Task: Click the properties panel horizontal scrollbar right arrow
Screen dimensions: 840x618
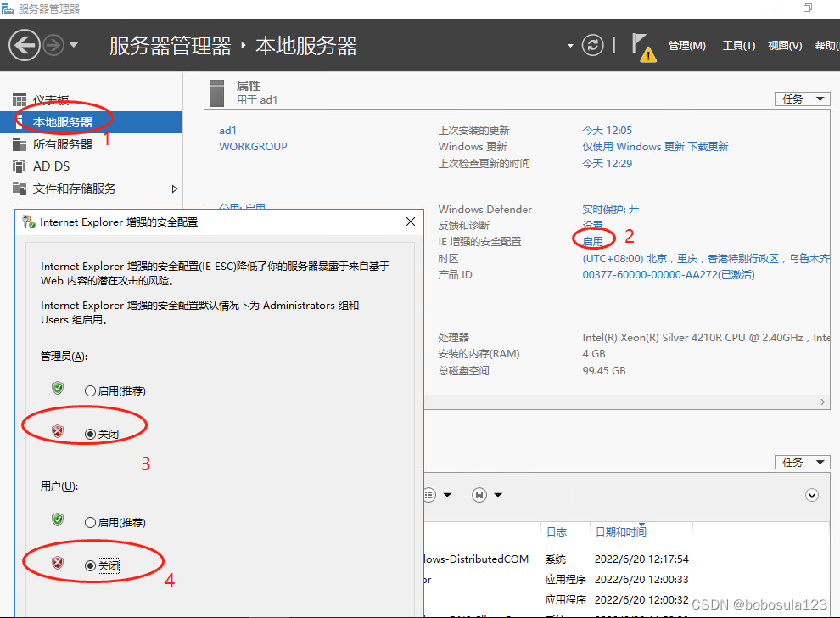Action: click(x=822, y=402)
